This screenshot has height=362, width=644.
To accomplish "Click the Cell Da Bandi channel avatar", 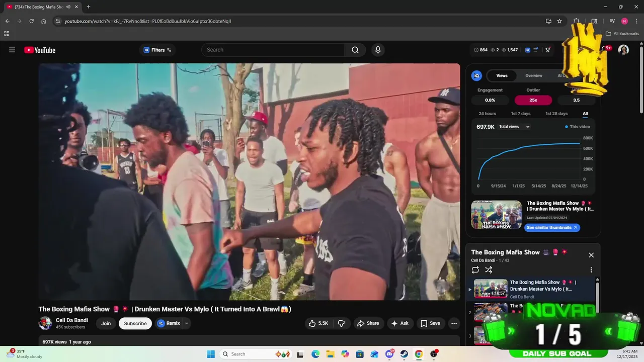I will (x=45, y=323).
